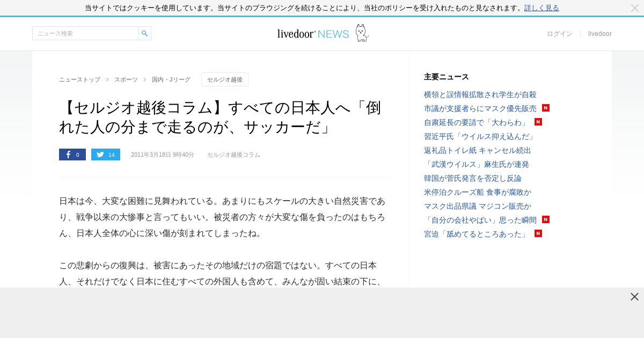Click the livedoor NEWS logo
Viewport: 644px width, 338px height.
(313, 34)
